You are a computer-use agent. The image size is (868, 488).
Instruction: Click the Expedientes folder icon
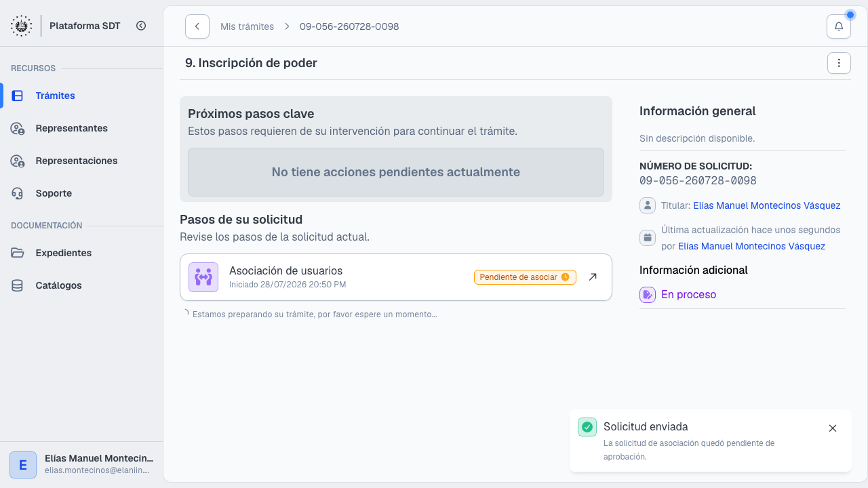(18, 253)
